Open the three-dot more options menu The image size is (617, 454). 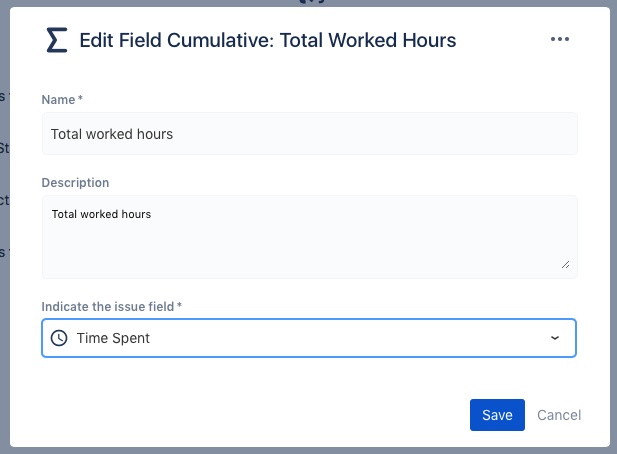point(560,39)
